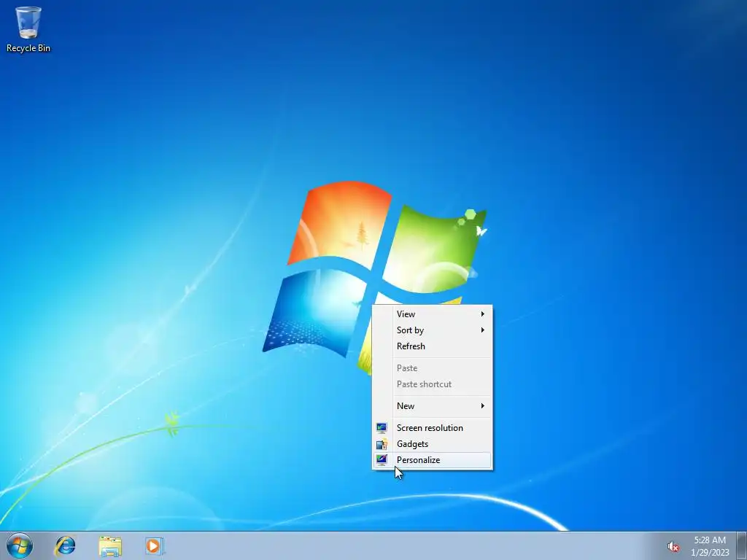Choose Refresh from the context menu

click(432, 346)
